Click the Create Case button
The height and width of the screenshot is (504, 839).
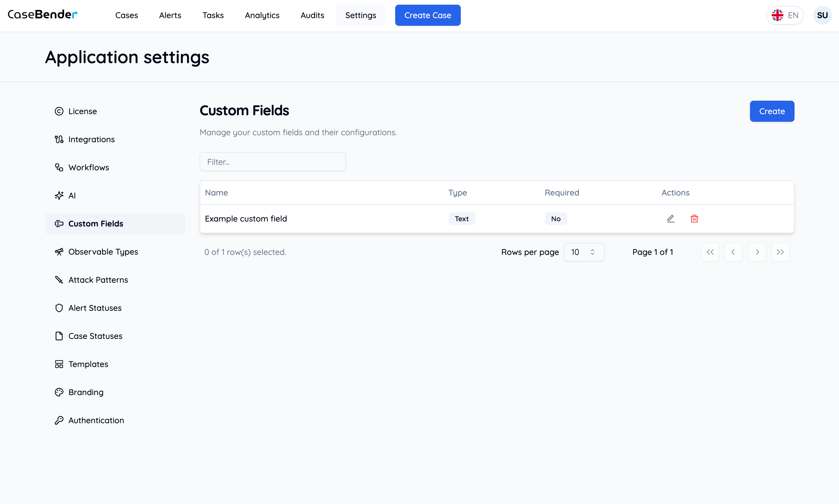point(428,15)
